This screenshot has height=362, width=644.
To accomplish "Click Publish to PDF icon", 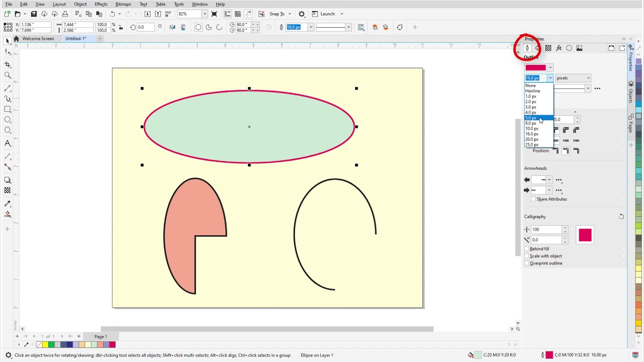I will 169,14.
